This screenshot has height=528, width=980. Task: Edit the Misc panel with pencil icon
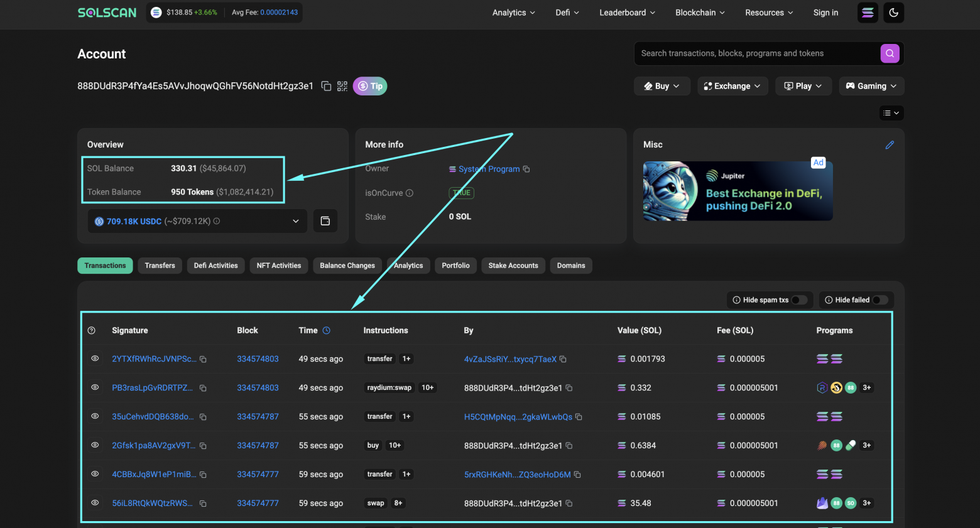click(x=890, y=145)
